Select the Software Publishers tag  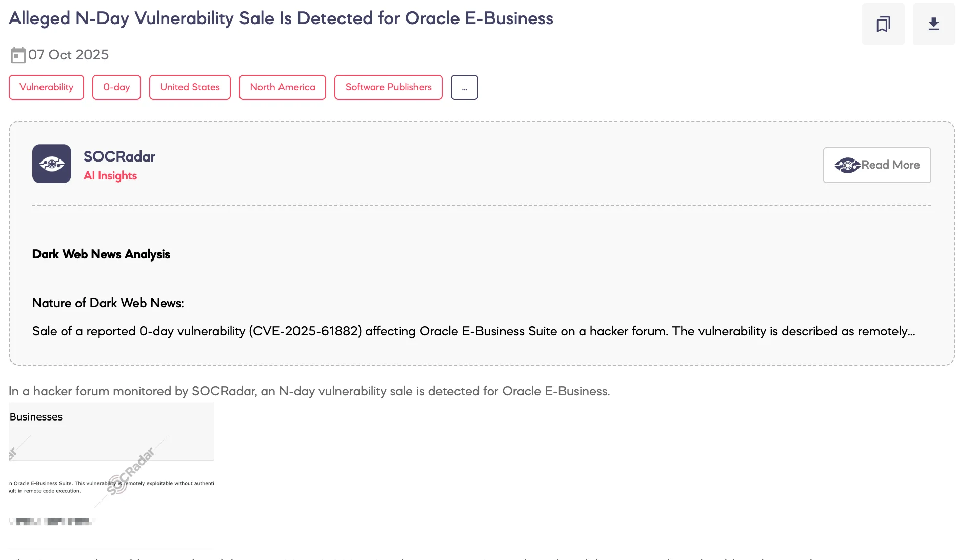tap(388, 87)
